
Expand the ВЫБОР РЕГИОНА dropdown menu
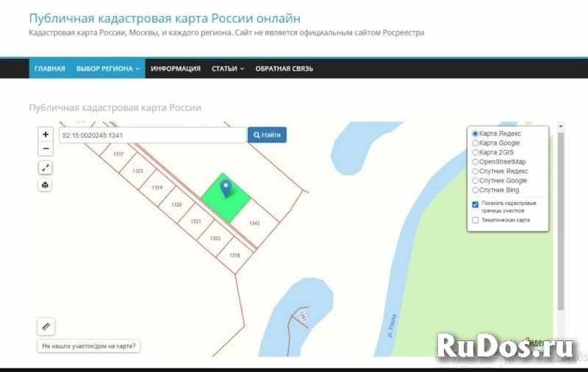(x=107, y=68)
